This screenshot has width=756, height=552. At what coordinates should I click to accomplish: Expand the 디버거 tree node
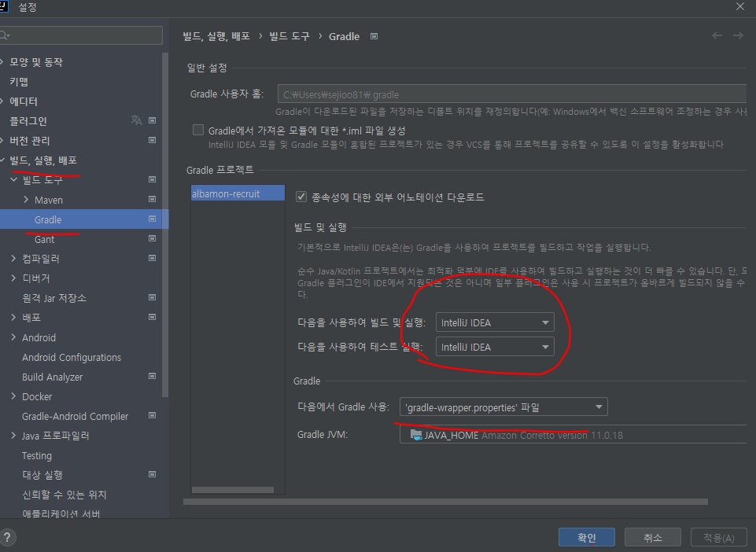pyautogui.click(x=13, y=278)
